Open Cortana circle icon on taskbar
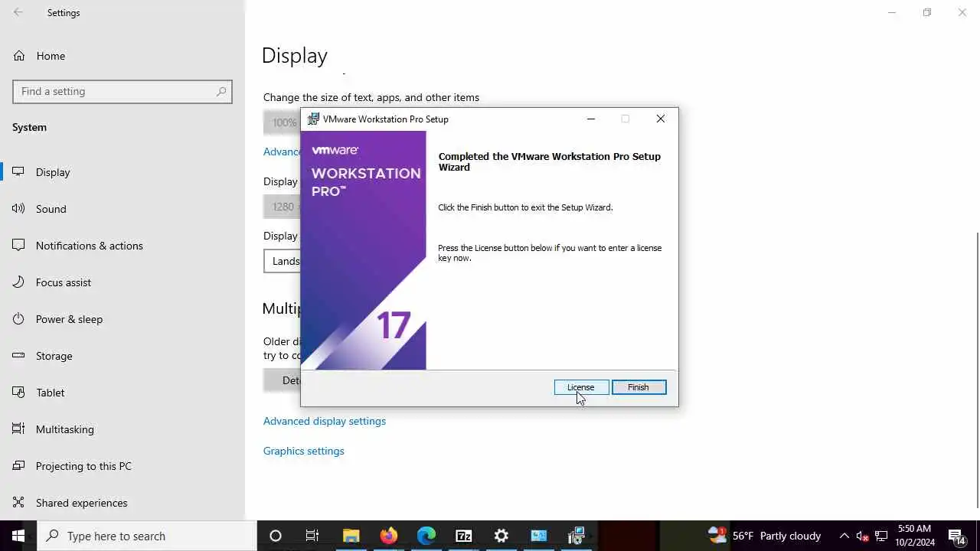The width and height of the screenshot is (980, 551). point(276,536)
